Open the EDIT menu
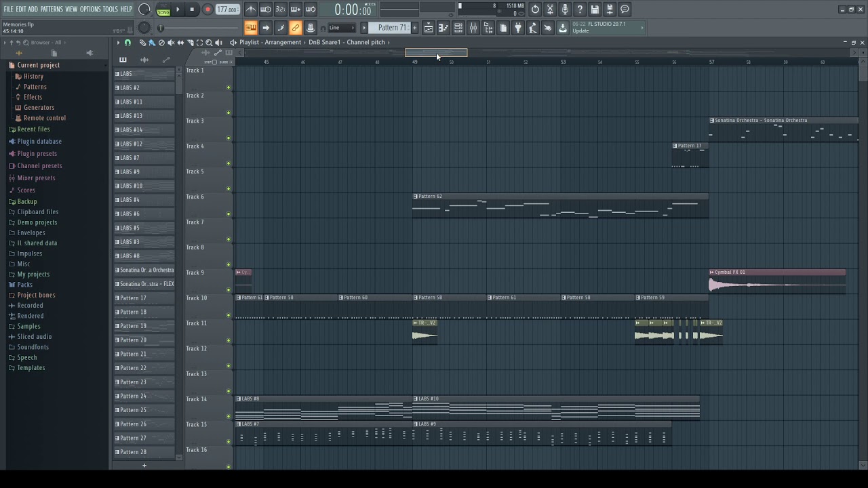This screenshot has width=868, height=488. pyautogui.click(x=21, y=9)
